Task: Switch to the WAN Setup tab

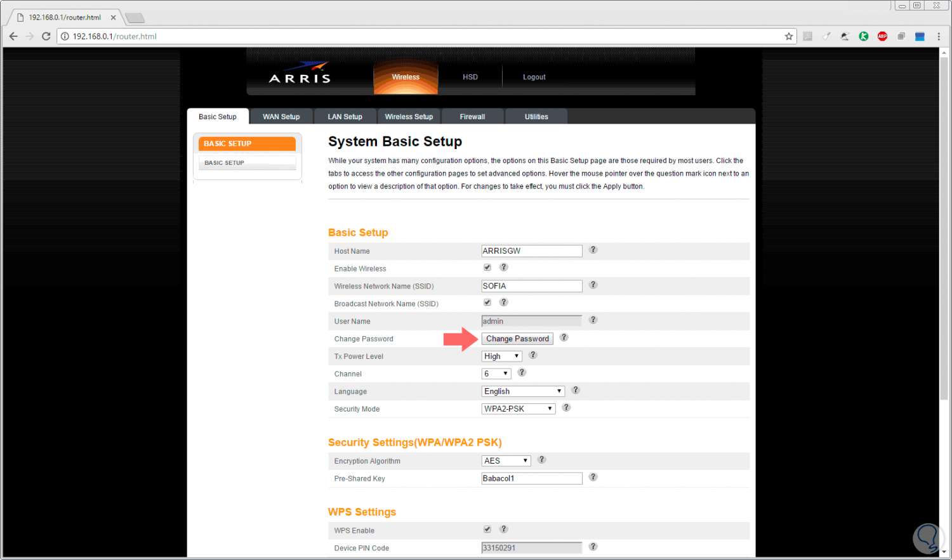Action: click(281, 117)
